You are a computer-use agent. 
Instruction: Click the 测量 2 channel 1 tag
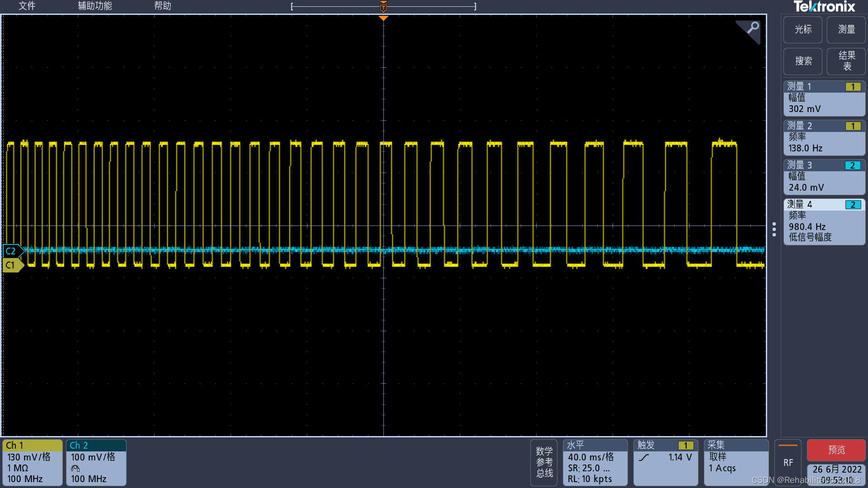tap(853, 126)
